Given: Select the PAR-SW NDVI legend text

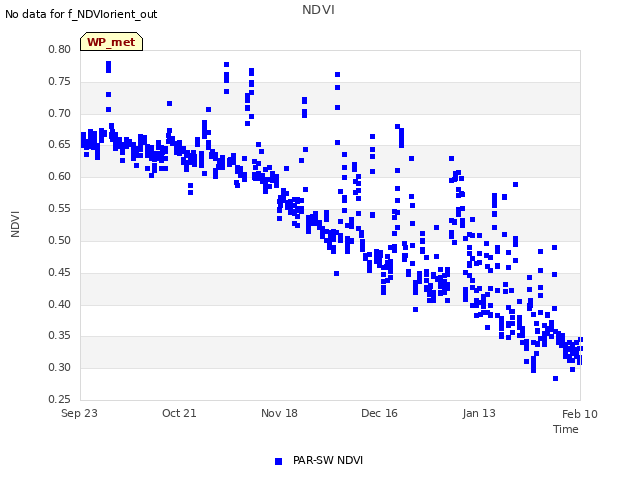Looking at the screenshot, I should [x=328, y=460].
